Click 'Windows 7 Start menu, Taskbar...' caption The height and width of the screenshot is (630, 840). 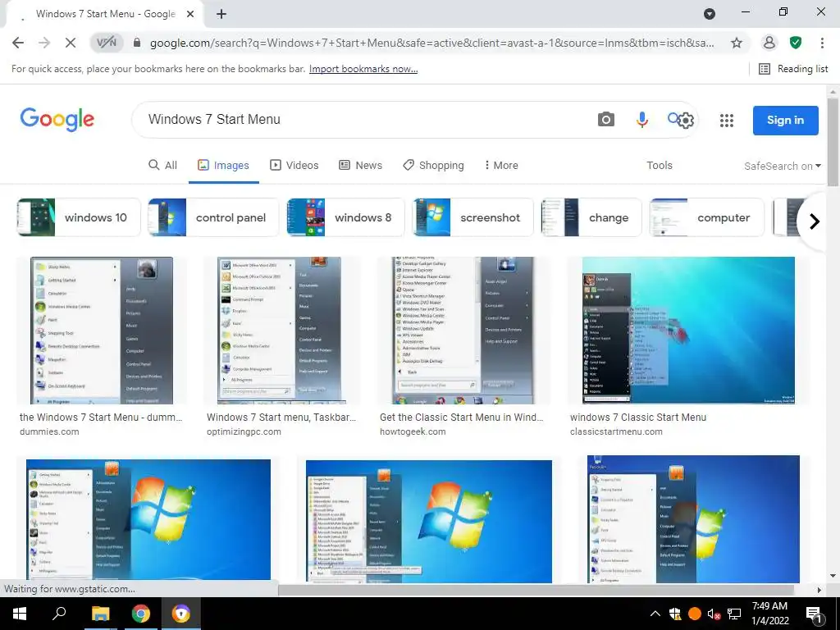coord(281,418)
